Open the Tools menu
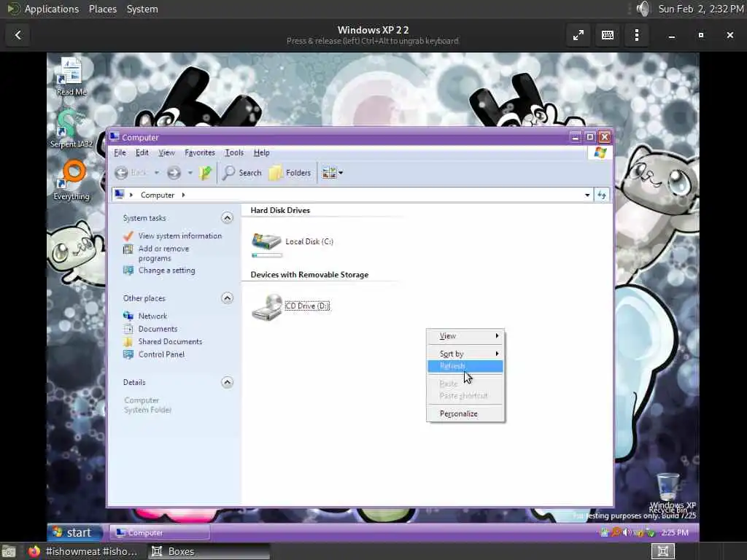 click(x=234, y=153)
